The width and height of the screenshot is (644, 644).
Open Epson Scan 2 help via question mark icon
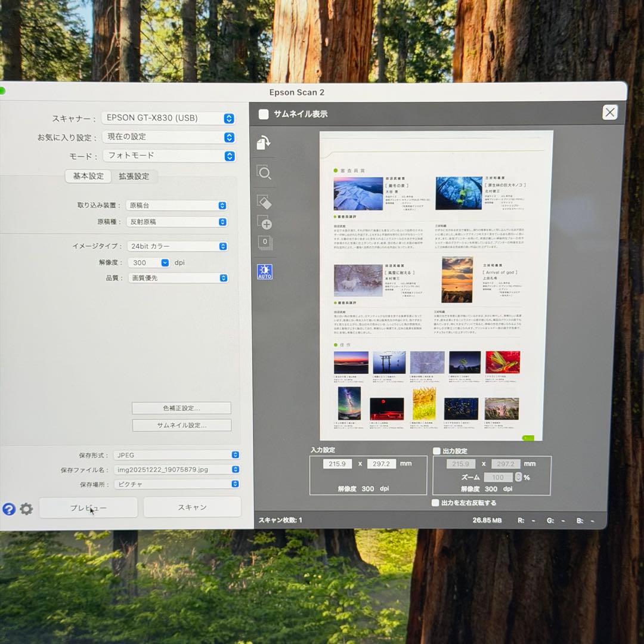[x=9, y=509]
